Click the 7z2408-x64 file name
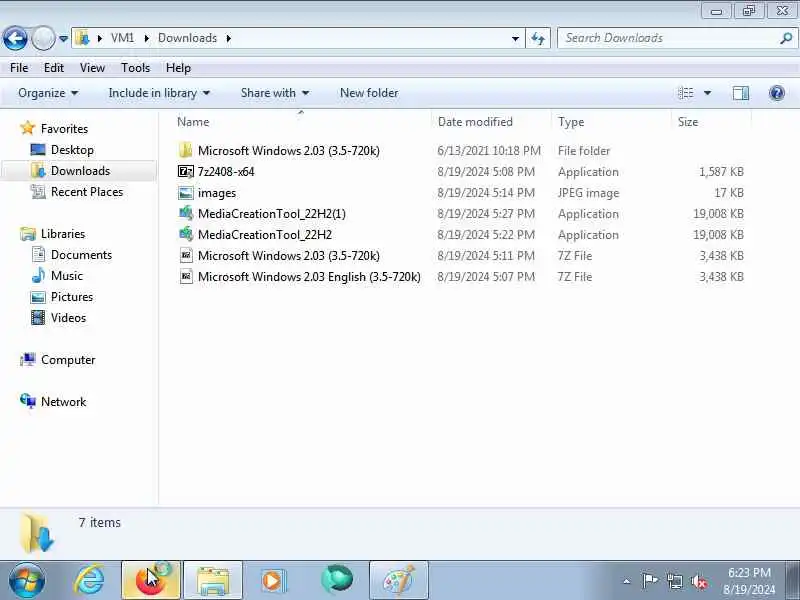 [226, 171]
